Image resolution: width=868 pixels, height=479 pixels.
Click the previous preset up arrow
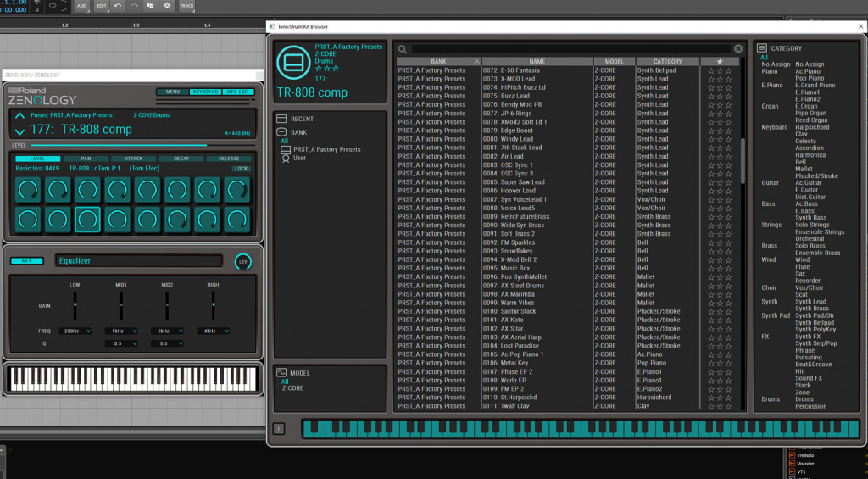click(20, 116)
